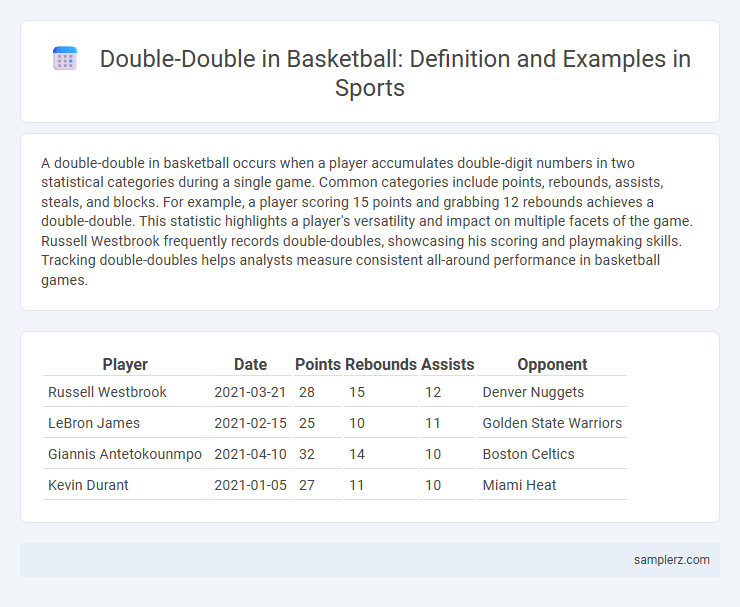
Task: Click the Giannis Antetokounmpo cell
Action: click(125, 454)
